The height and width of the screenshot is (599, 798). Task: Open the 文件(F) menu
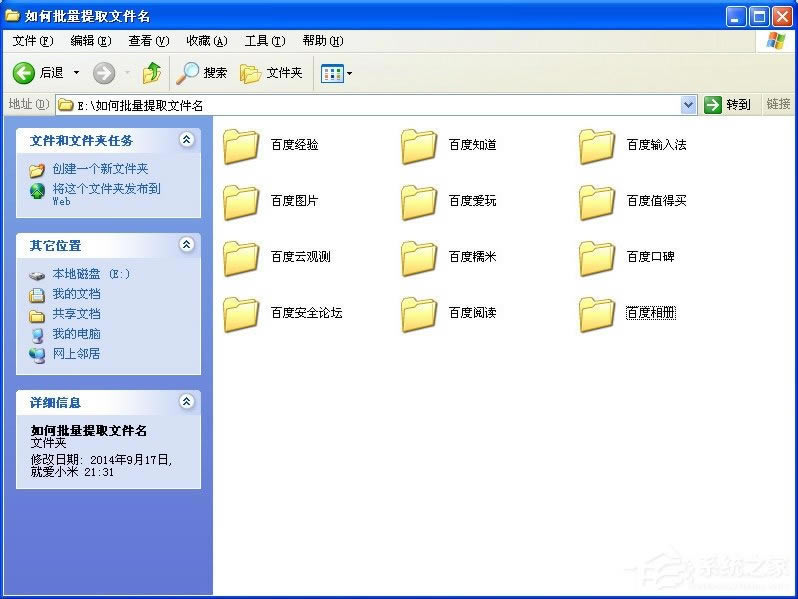(33, 41)
